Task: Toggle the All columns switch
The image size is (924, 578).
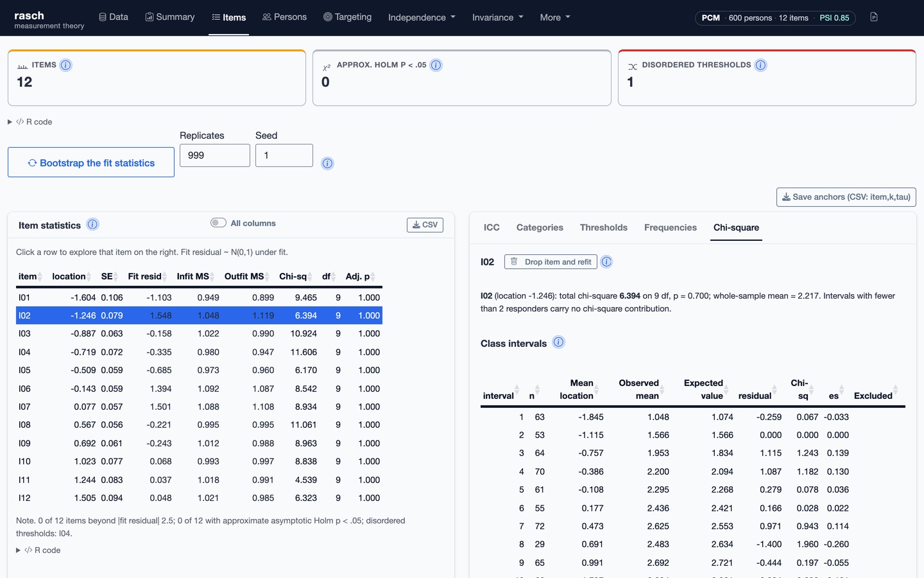Action: coord(218,223)
